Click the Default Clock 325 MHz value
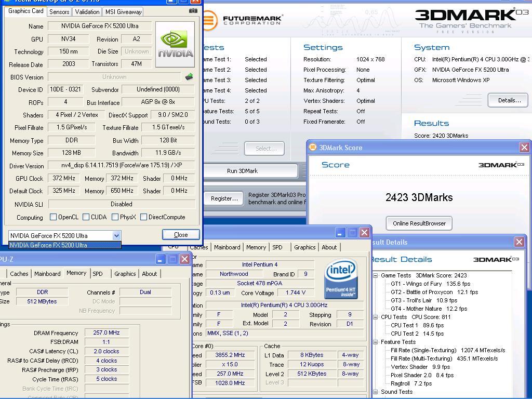 [x=64, y=191]
